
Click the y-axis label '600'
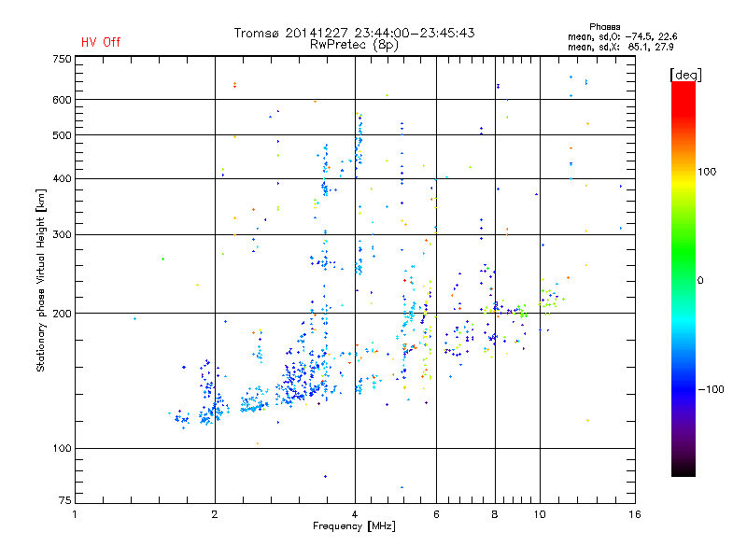point(62,100)
